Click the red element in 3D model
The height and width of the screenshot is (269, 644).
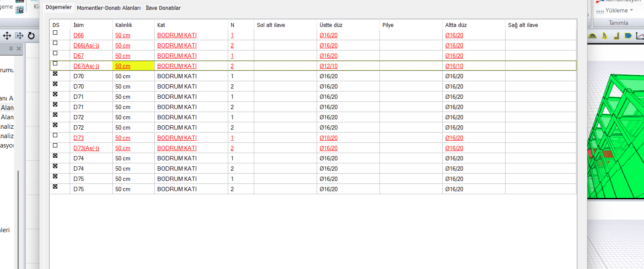tap(592, 153)
